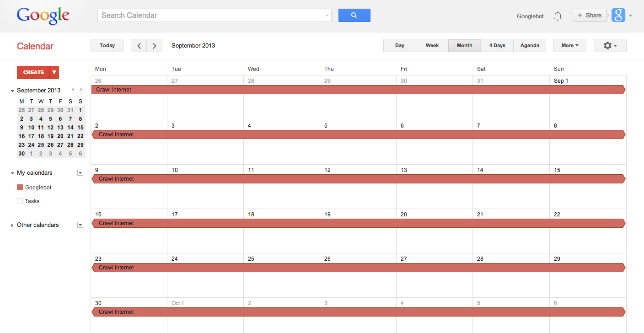The width and height of the screenshot is (644, 333).
Task: Go to previous month using left arrow
Action: click(x=139, y=45)
